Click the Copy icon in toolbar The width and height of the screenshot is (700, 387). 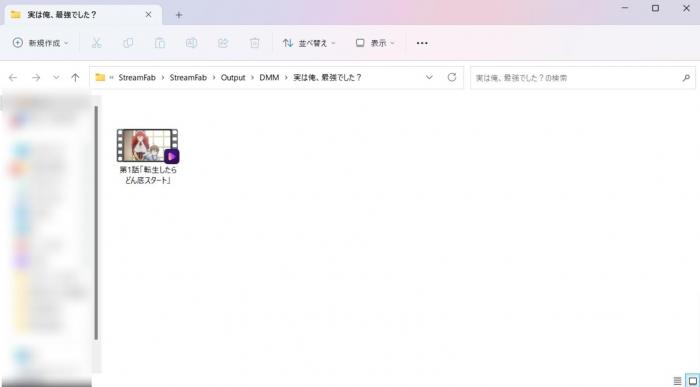tap(128, 43)
